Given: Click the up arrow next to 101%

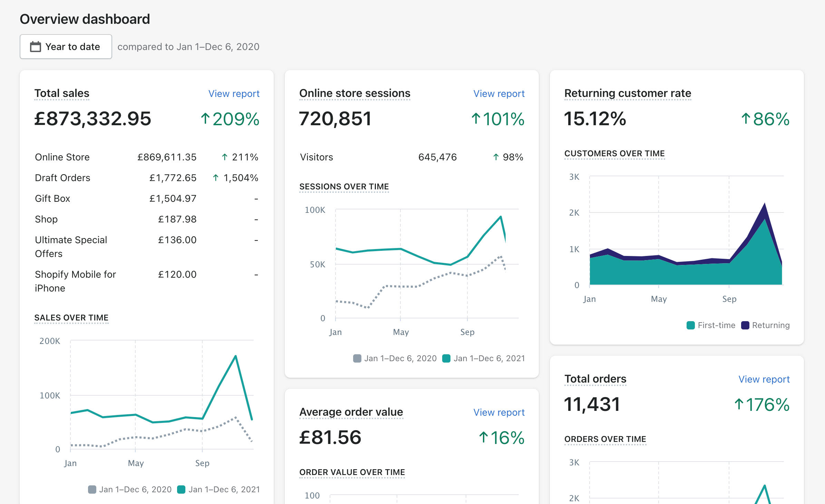Looking at the screenshot, I should point(476,119).
